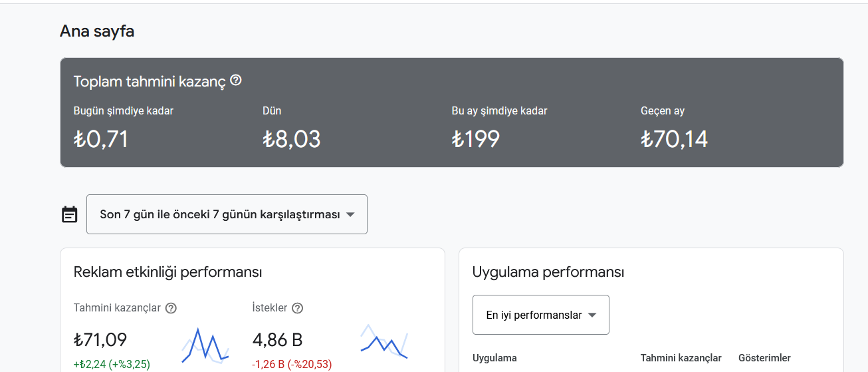Screen dimensions: 868x372
Task: Click the +₺2,24 (+%3,25) change text
Action: 112,364
